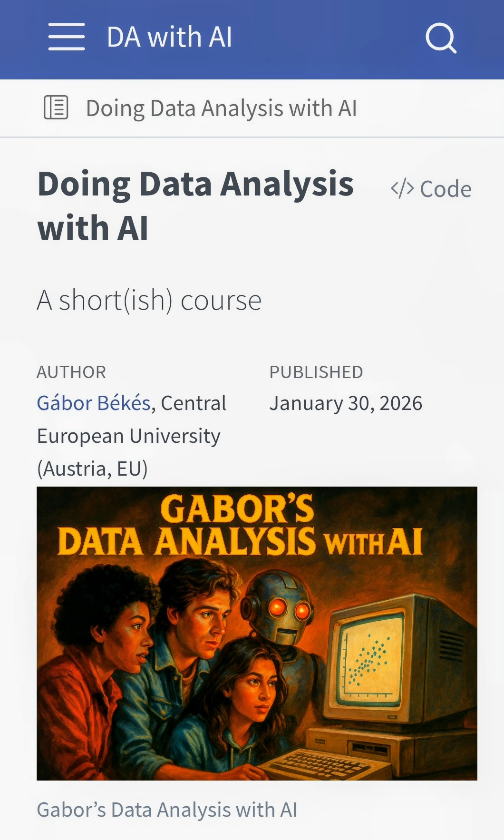
Task: Click the DA with AI navbar title
Action: 169,37
